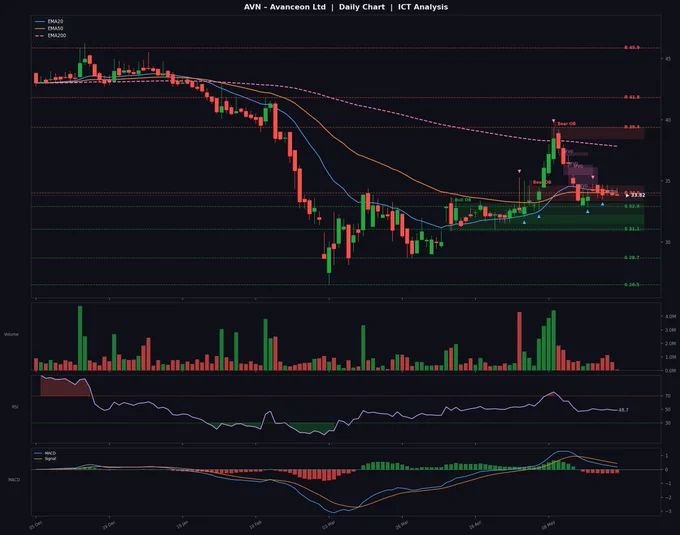The image size is (680, 535).
Task: Click the RSI current value 48.7
Action: tap(623, 410)
